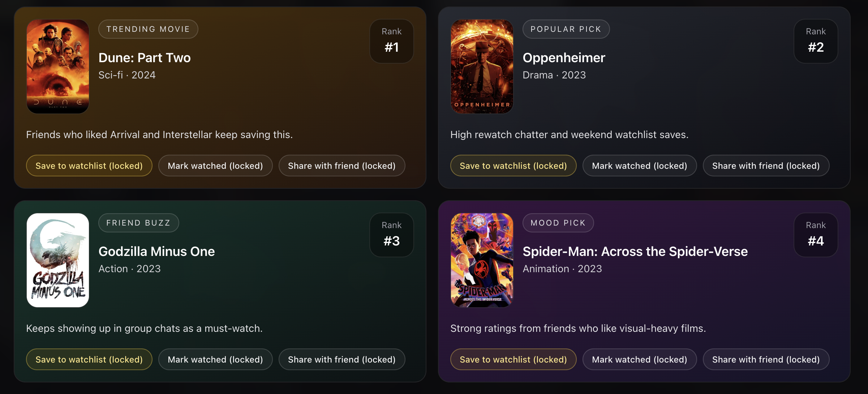868x394 pixels.
Task: Click the Rank #1 chip
Action: pos(391,41)
